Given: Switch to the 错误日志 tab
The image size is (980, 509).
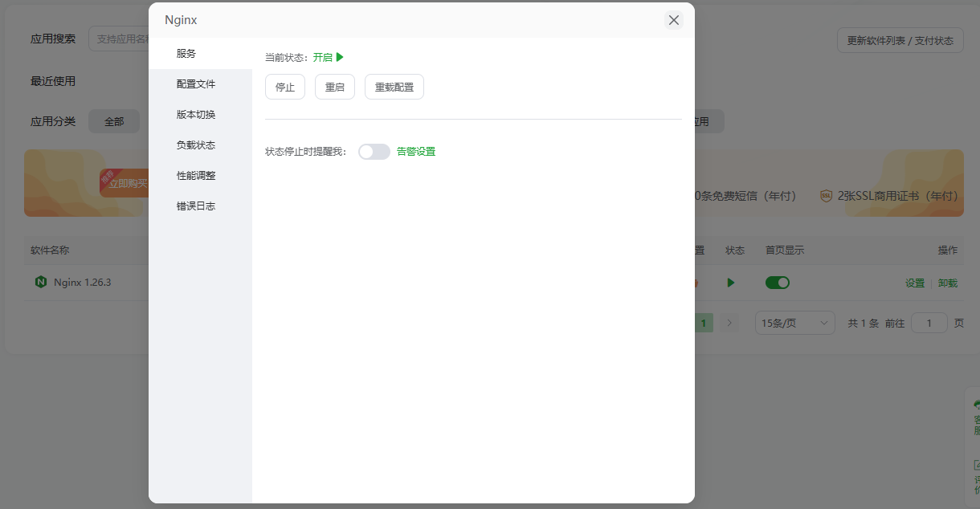Looking at the screenshot, I should coord(194,206).
